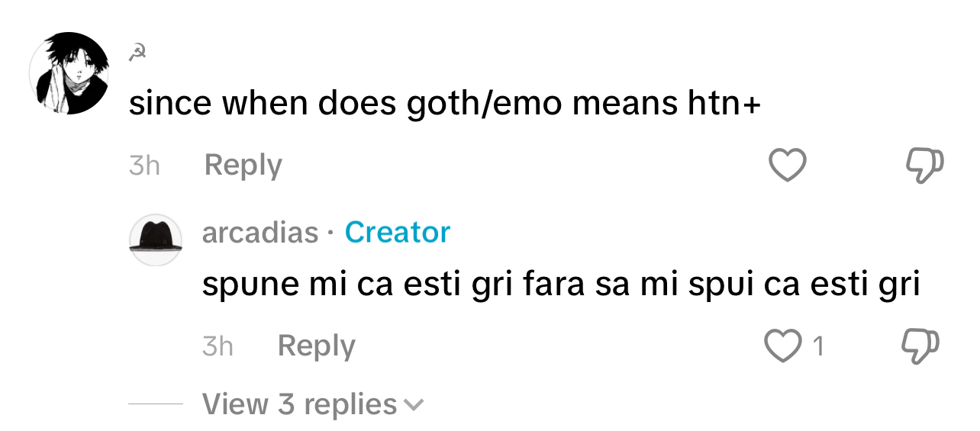
Task: Expand View 3 replies
Action: point(299,404)
